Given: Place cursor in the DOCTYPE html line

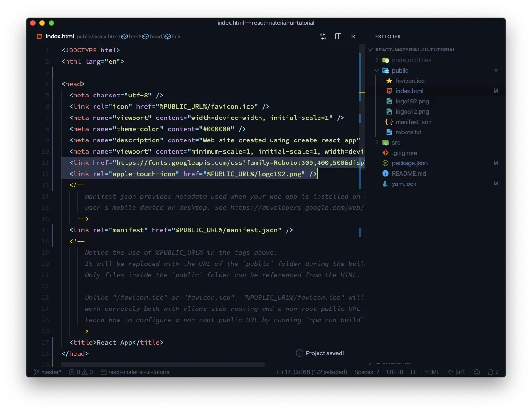Looking at the screenshot, I should click(90, 50).
